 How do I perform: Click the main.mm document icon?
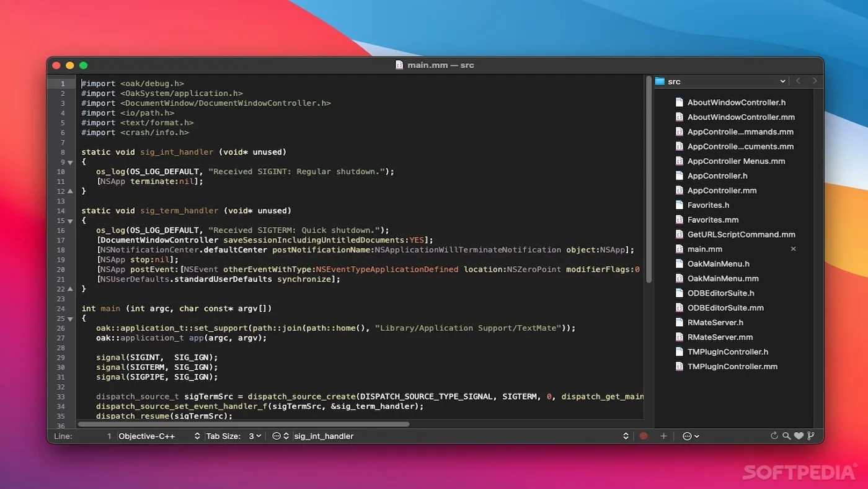pyautogui.click(x=680, y=249)
